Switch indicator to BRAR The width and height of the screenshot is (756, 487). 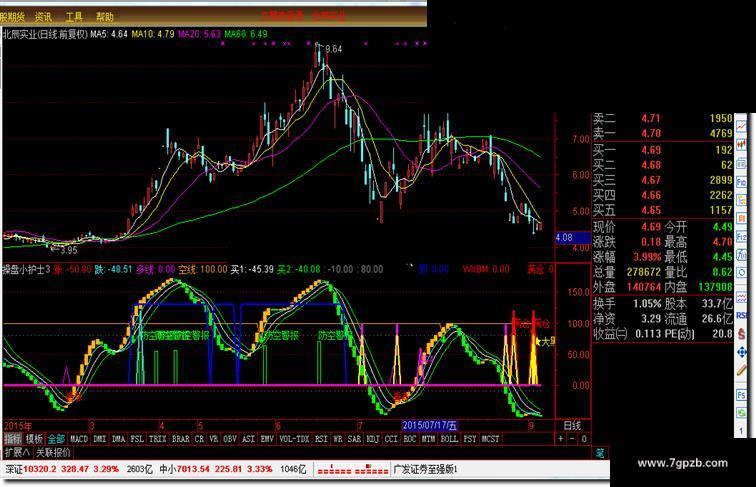coord(180,439)
